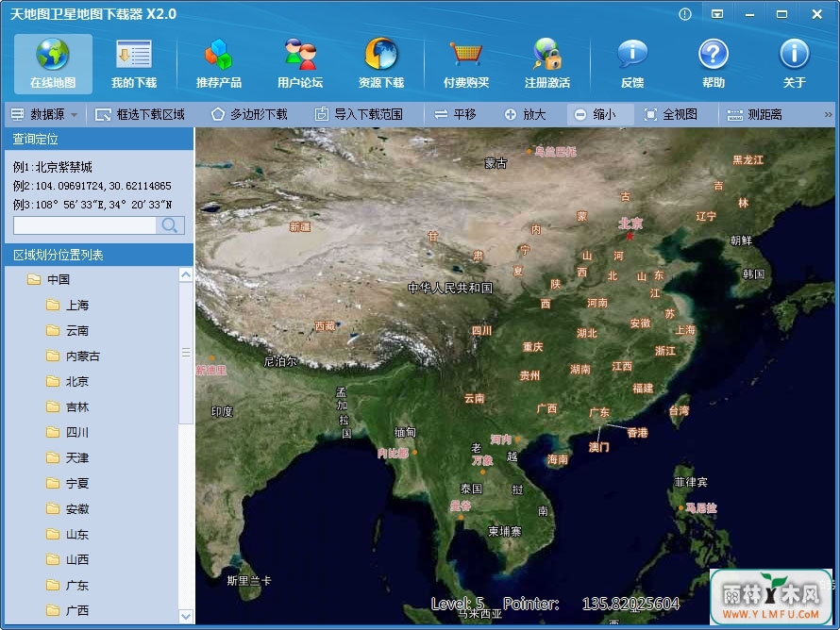
Task: Select the 测距离 measure distance tool
Action: tap(754, 114)
